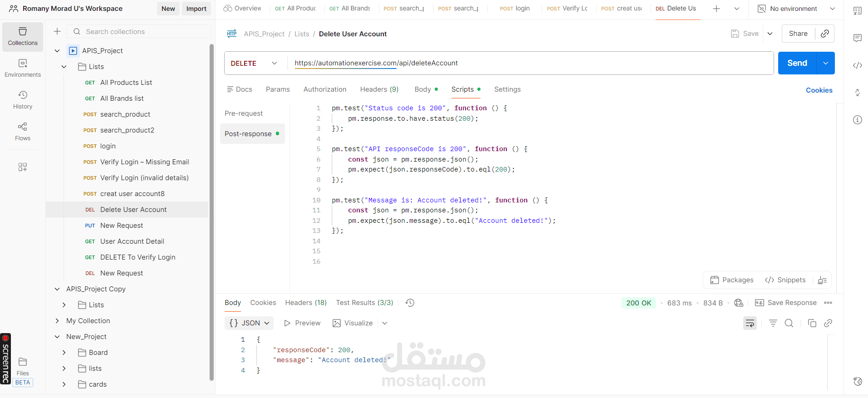Click the collections sidebar vertical scrollbar

tap(211, 212)
